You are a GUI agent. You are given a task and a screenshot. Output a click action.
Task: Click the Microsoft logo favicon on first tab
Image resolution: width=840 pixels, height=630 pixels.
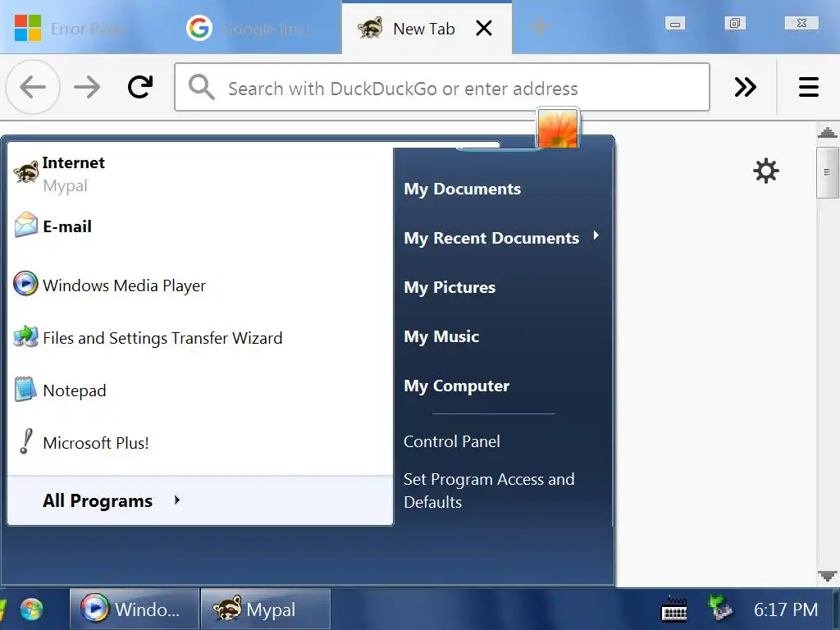point(28,28)
